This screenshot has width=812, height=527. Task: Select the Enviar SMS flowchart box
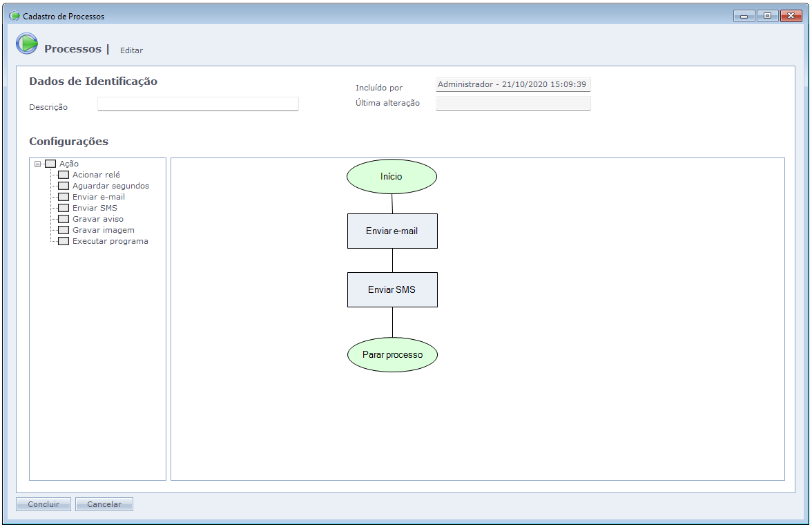(392, 289)
